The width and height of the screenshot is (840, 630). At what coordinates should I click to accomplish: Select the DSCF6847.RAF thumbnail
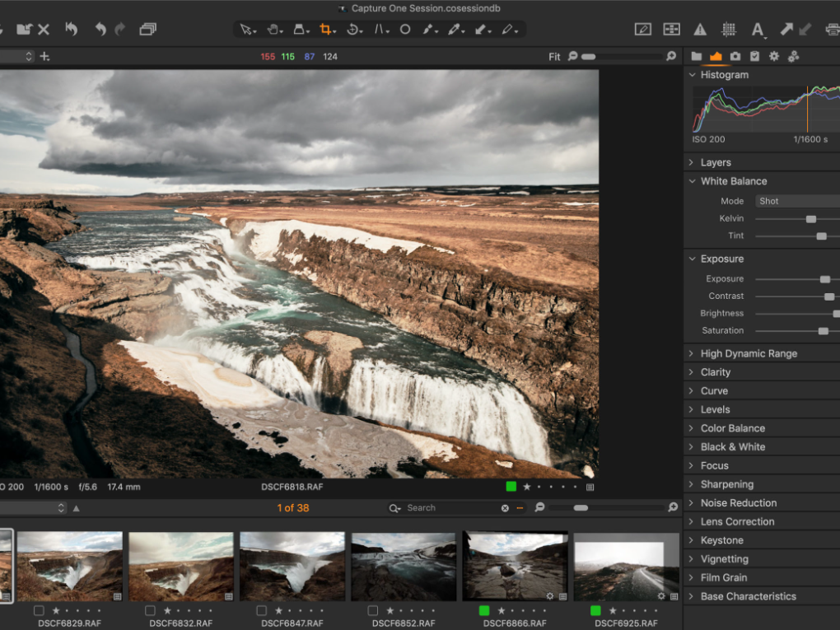click(x=292, y=565)
